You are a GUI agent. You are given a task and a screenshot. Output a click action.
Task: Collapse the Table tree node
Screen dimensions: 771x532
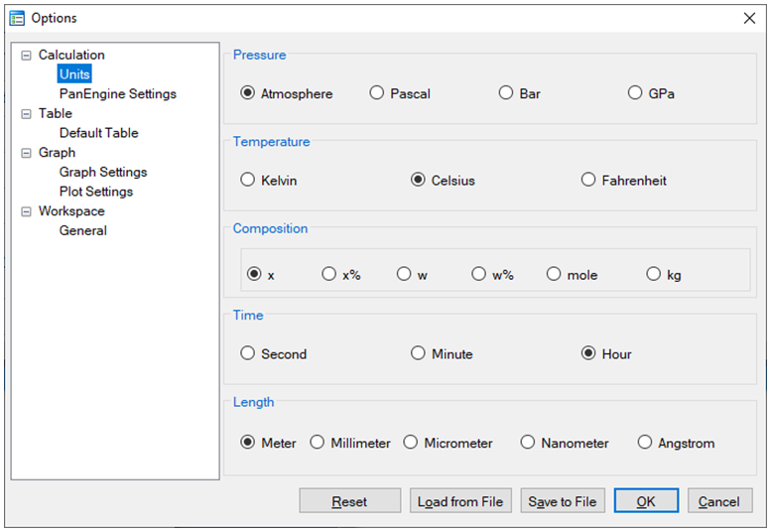[x=26, y=114]
